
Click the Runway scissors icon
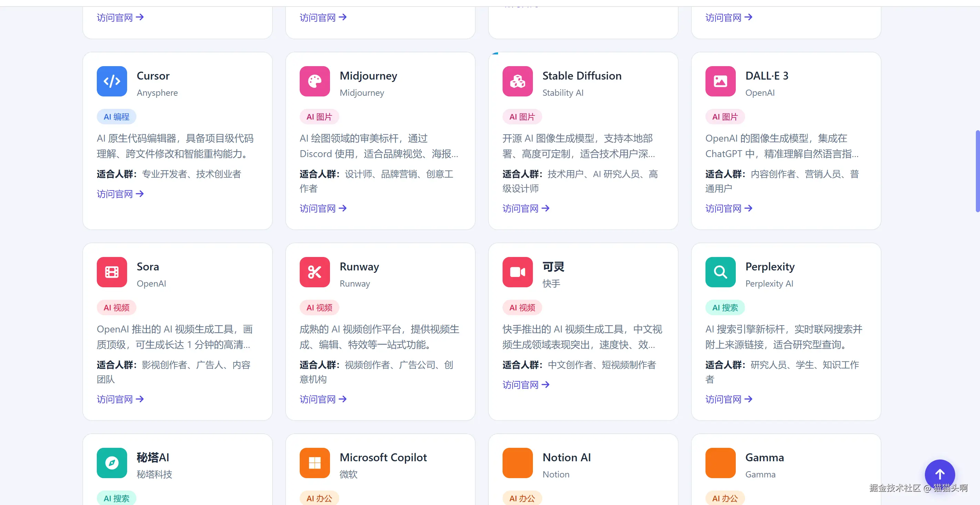(314, 272)
